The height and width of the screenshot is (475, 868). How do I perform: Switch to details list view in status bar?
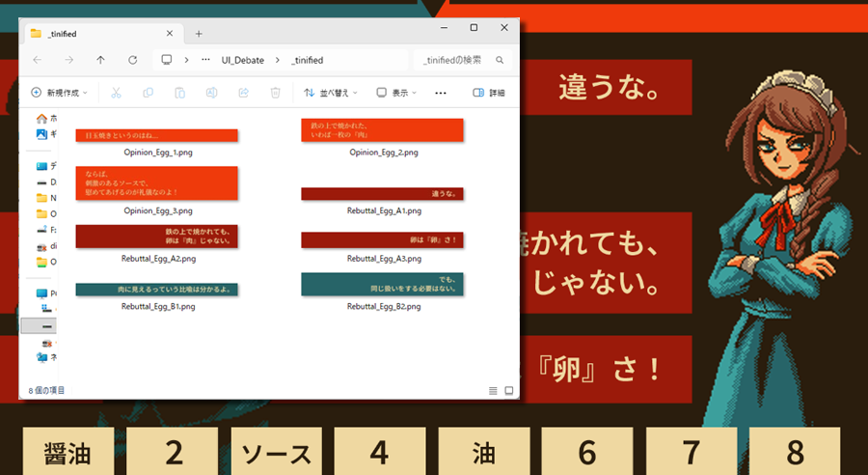(494, 390)
